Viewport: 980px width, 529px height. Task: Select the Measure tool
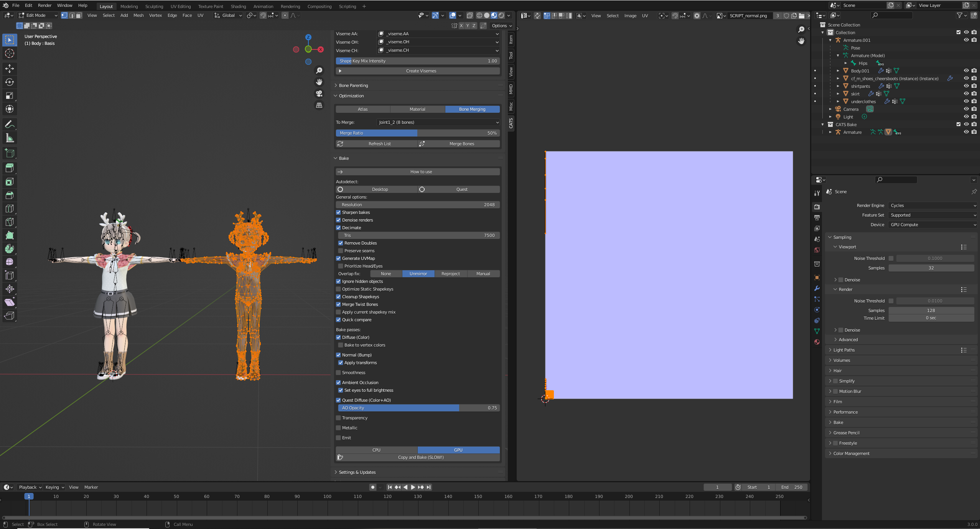9,137
